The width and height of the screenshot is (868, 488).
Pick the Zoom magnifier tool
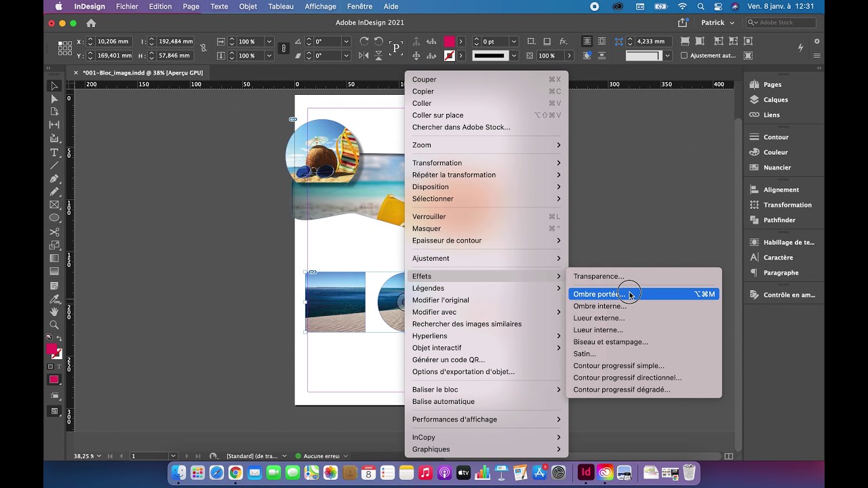pos(54,325)
